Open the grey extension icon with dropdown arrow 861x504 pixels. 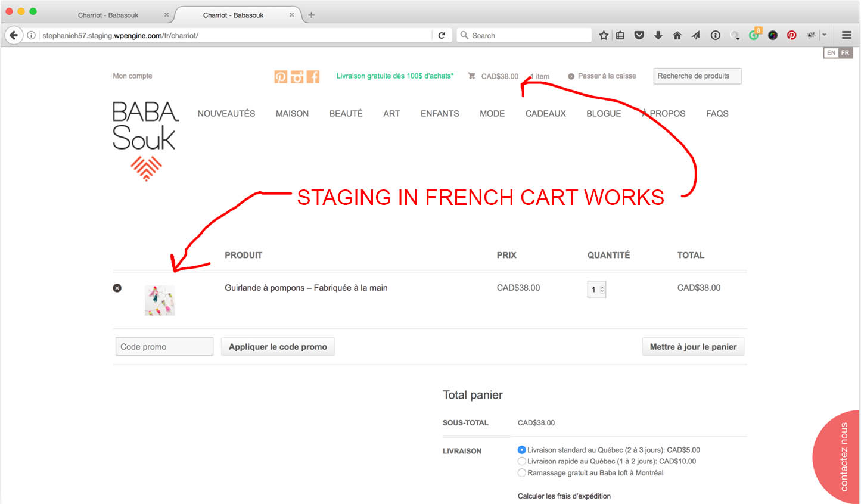(735, 35)
